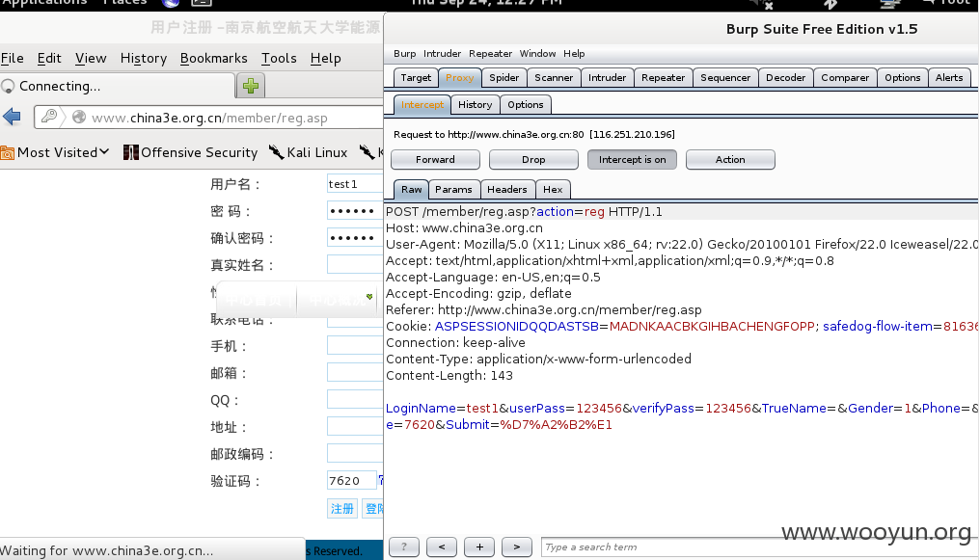Click the 邮箱 email field
This screenshot has height=560, width=980.
coord(355,373)
